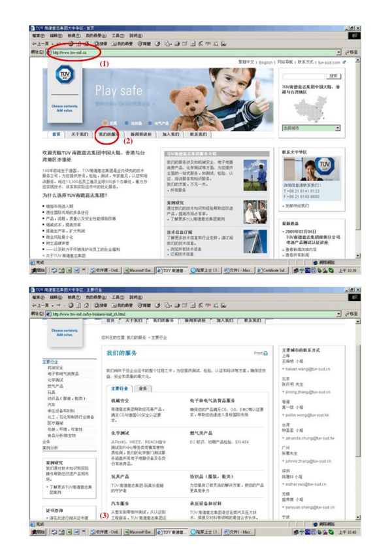Image resolution: width=392 pixels, height=556 pixels.
Task: Open the 选择城市 city dropdown under the map
Action: click(x=311, y=128)
